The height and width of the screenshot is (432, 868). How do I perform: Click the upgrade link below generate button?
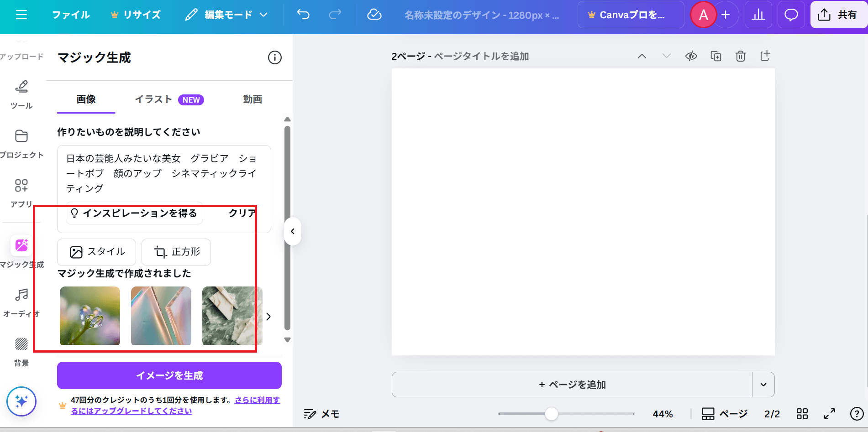(x=132, y=411)
